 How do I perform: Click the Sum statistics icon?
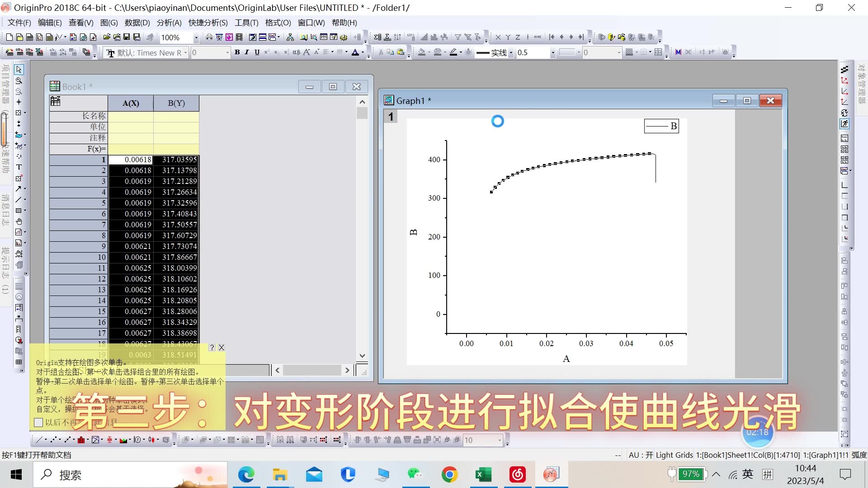pos(377,38)
